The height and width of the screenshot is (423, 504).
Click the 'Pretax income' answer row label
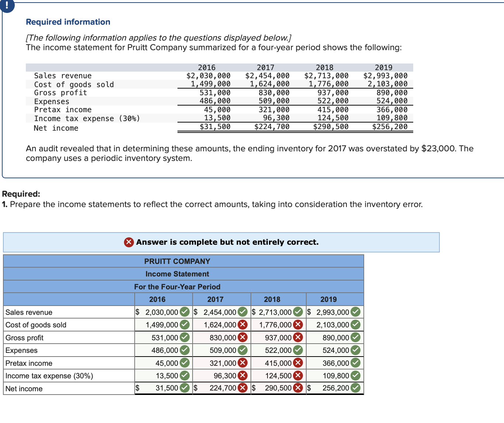pos(29,363)
